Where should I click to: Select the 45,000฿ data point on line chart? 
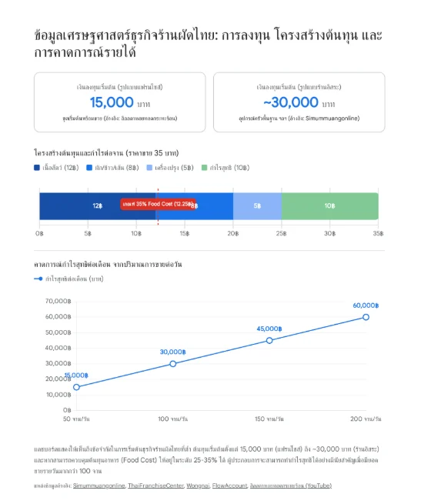pos(269,340)
